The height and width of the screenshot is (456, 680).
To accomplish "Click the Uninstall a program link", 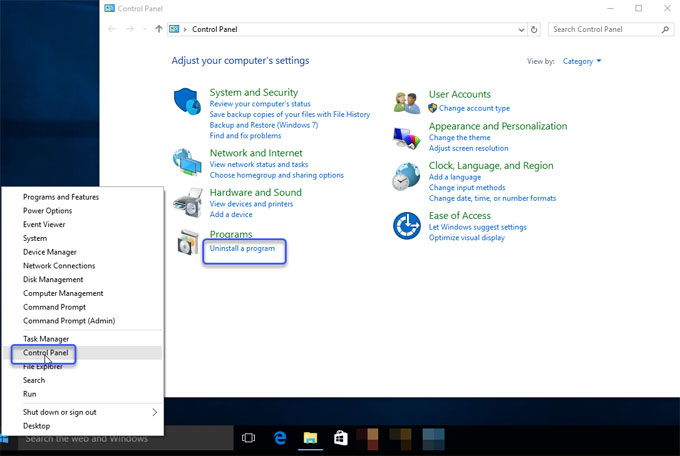I will click(x=242, y=249).
